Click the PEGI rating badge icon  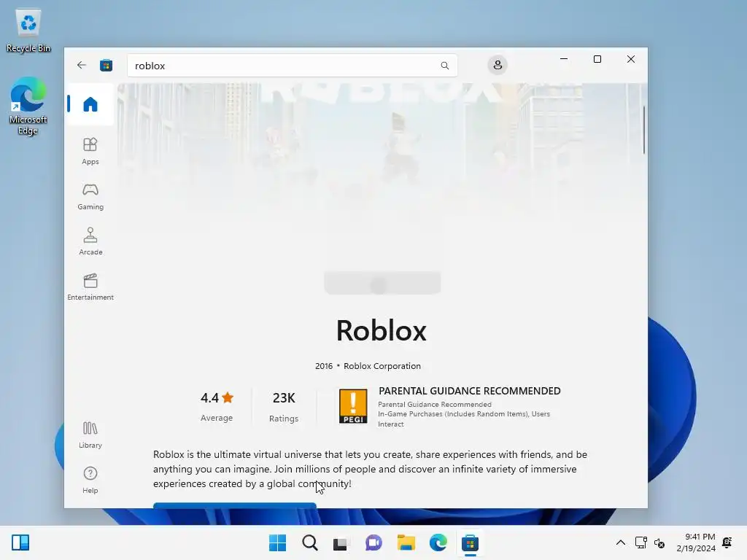coord(353,406)
